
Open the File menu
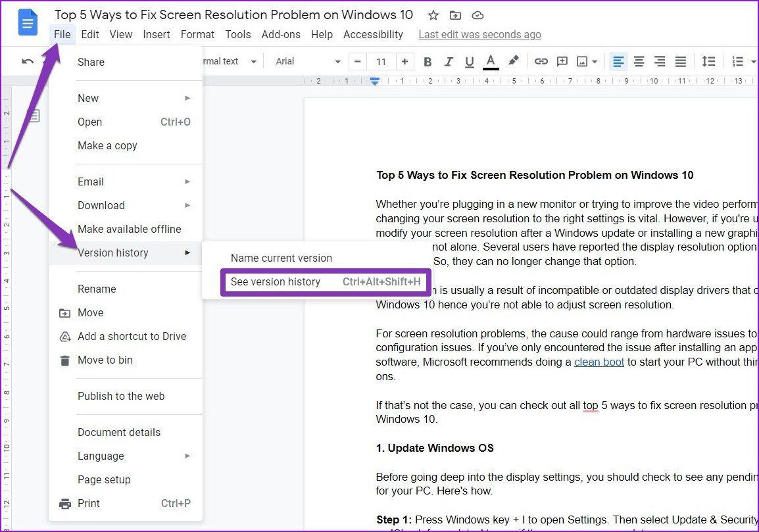pos(62,34)
